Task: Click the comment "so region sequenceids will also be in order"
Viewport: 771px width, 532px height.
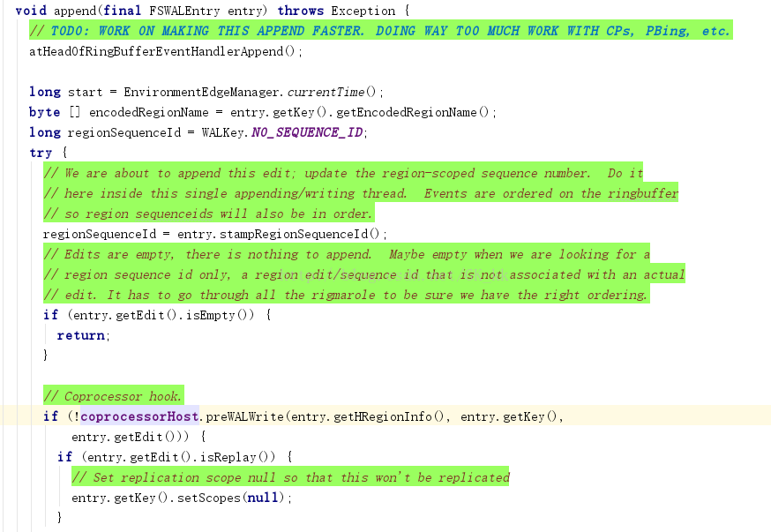Action: (208, 214)
